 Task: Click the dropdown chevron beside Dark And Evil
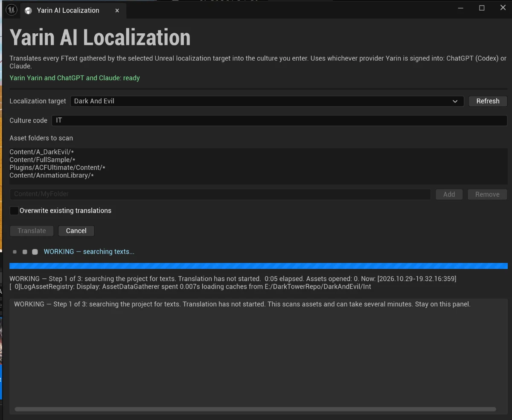455,101
